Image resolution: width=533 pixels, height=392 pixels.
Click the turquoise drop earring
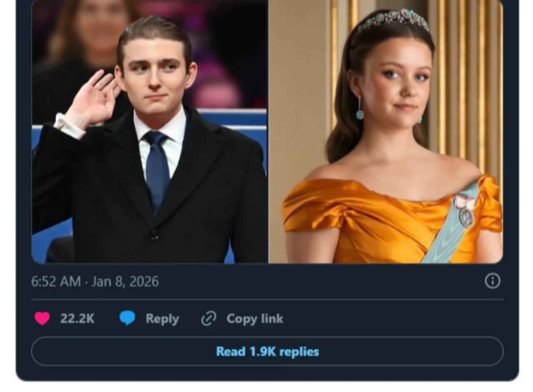[x=359, y=112]
